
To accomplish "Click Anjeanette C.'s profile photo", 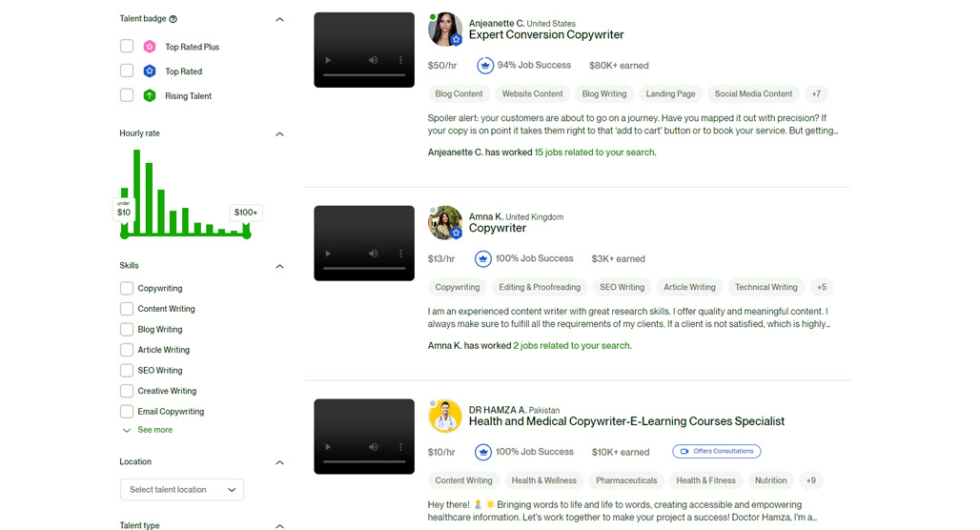I will coord(445,29).
